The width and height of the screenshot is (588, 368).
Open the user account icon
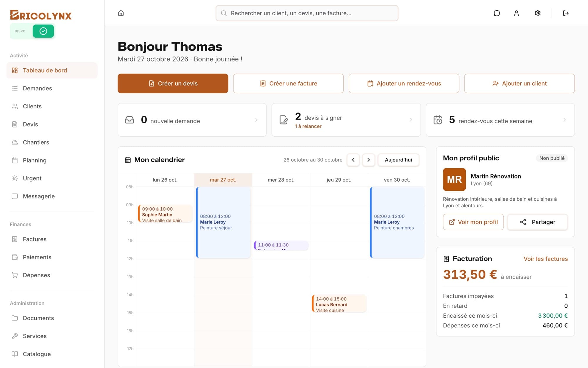[x=516, y=13]
